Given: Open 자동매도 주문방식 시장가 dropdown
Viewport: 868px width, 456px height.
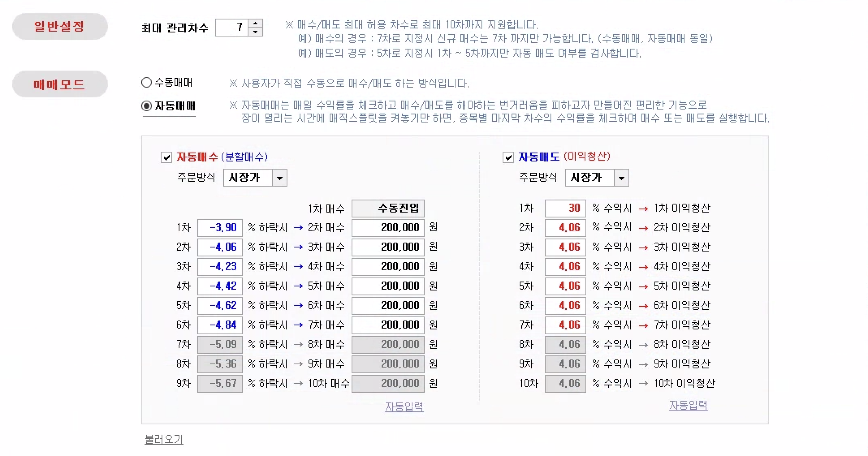Looking at the screenshot, I should click(621, 178).
